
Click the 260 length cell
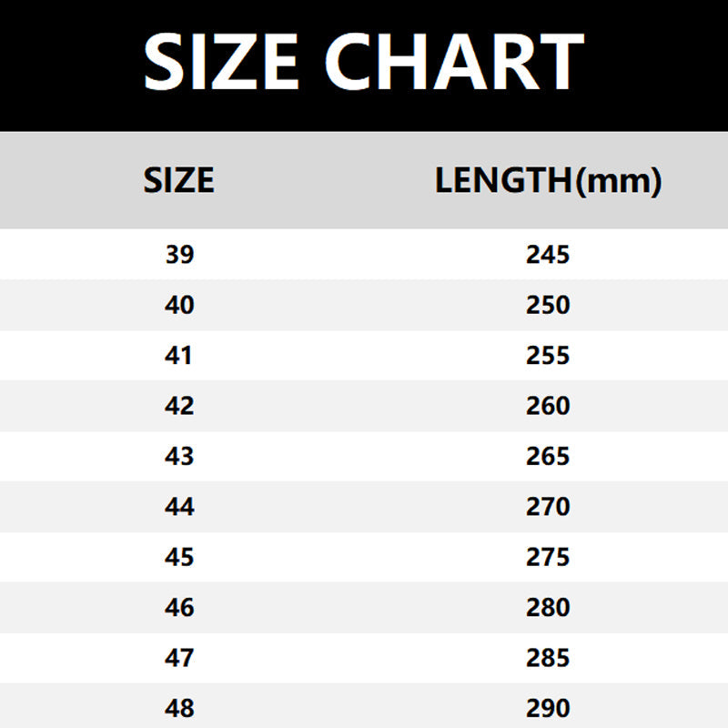548,406
